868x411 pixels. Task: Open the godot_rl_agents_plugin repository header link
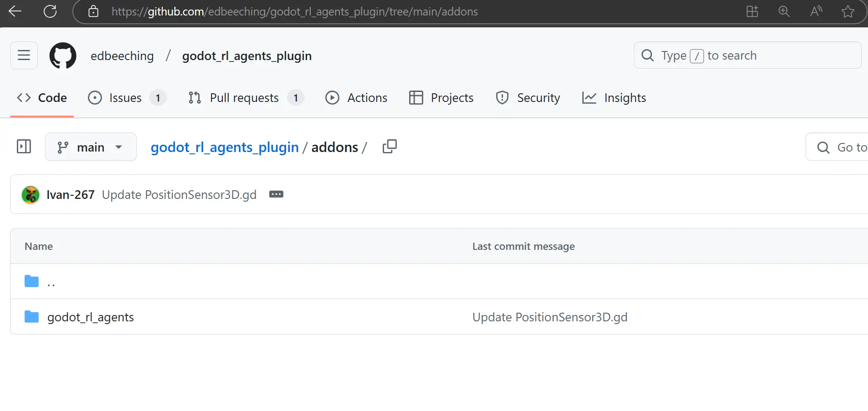pyautogui.click(x=247, y=56)
